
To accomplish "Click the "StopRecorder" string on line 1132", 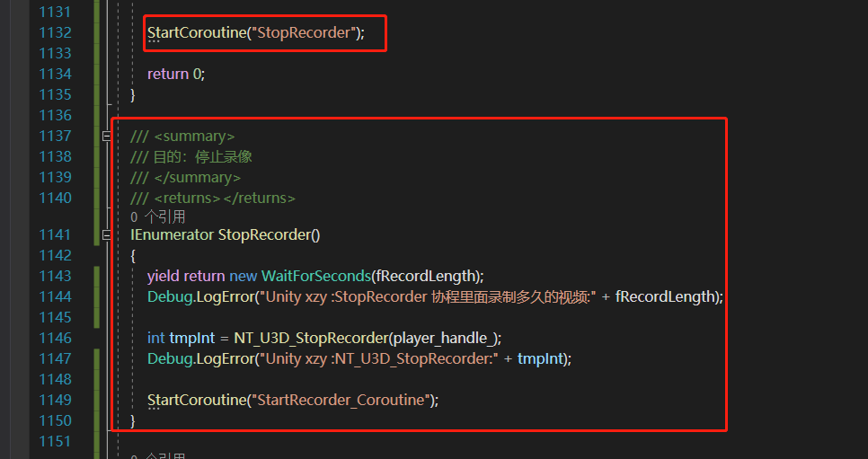I will (302, 32).
